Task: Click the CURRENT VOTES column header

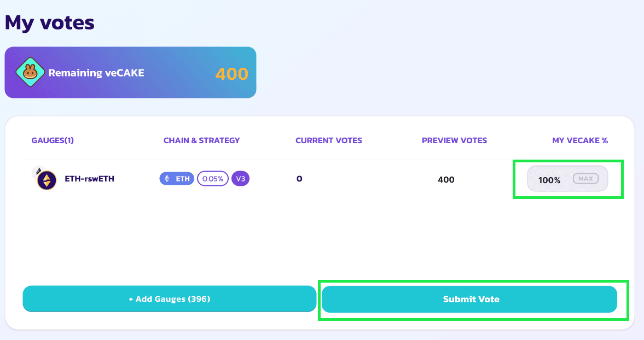Action: [329, 140]
